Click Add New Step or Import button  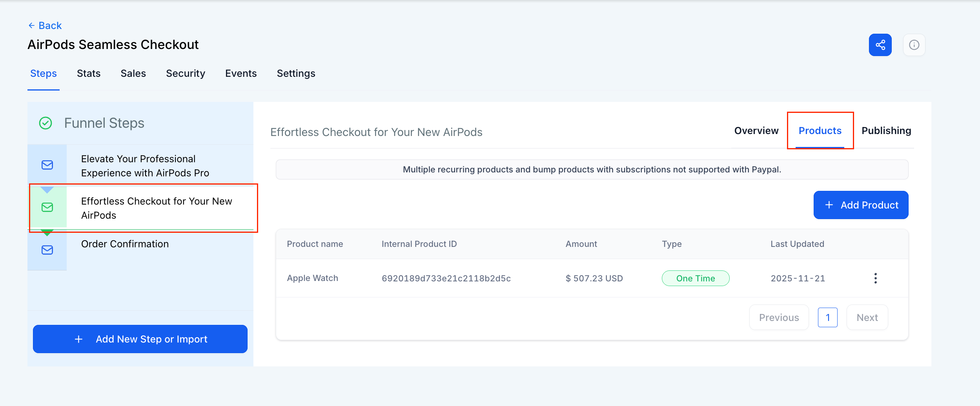(x=140, y=339)
